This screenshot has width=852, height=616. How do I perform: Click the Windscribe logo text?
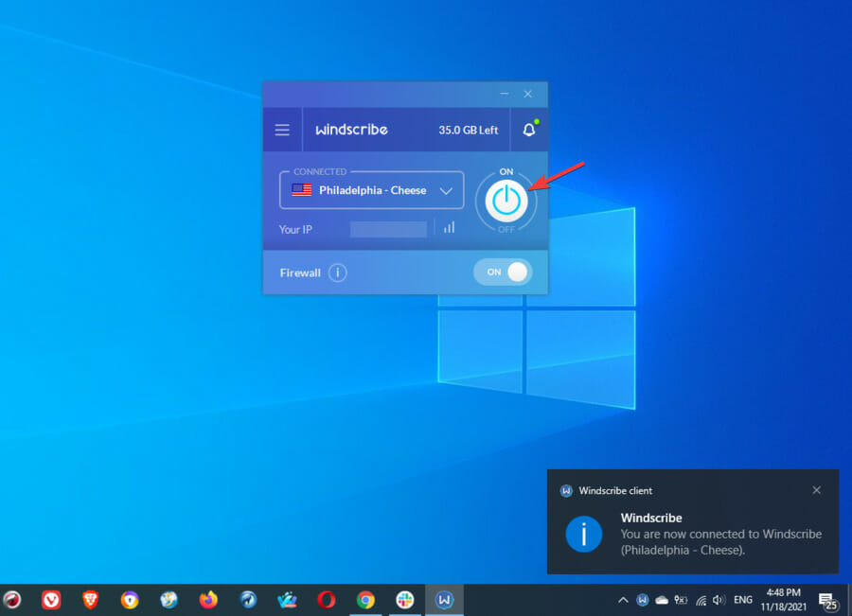coord(351,130)
